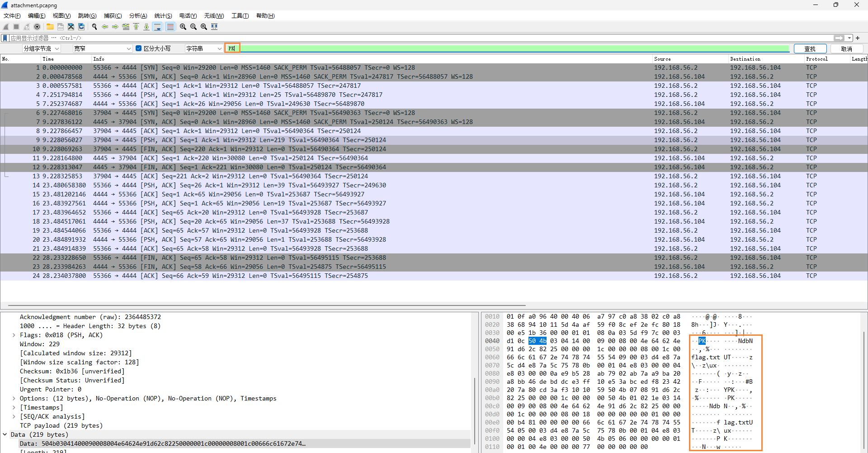Click the find packet magnifier icon
868x453 pixels.
(94, 27)
